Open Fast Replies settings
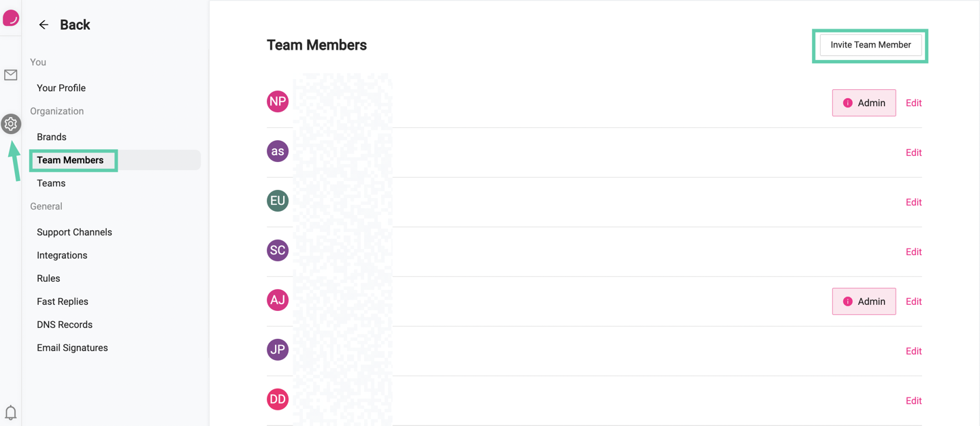This screenshot has width=980, height=426. coord(63,301)
